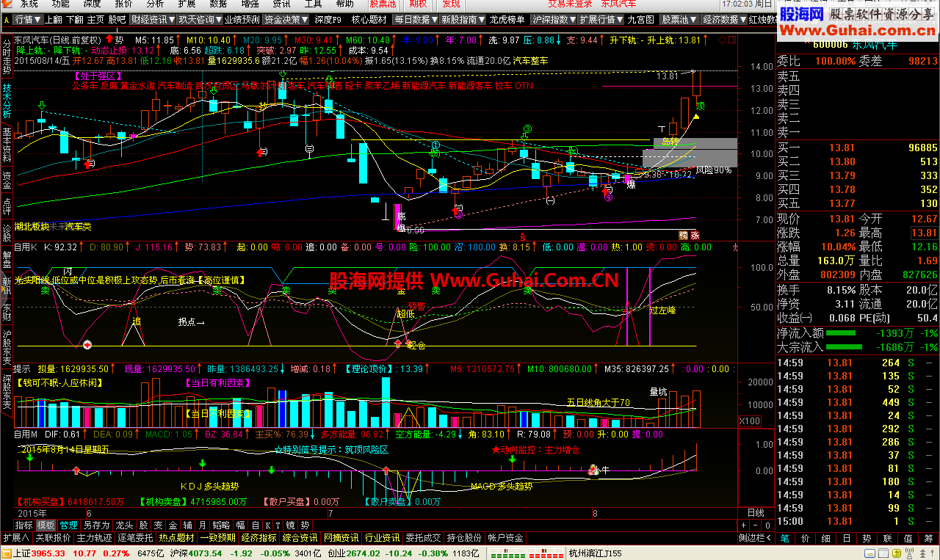Select 沪股东变 side tab
Screen dimensions: 940x560
click(x=7, y=345)
